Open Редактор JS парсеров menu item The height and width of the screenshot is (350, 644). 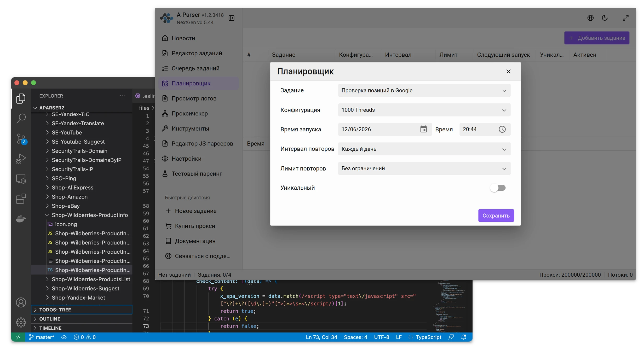pyautogui.click(x=199, y=144)
